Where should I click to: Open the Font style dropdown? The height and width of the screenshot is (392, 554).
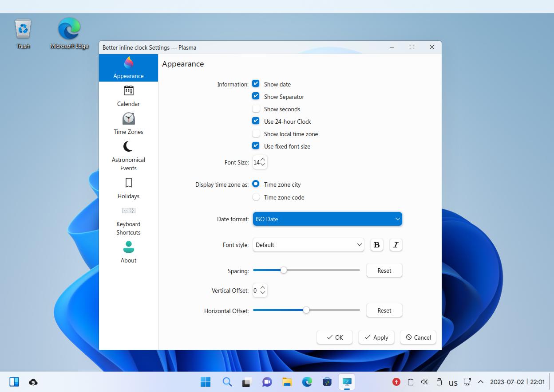[x=308, y=245]
